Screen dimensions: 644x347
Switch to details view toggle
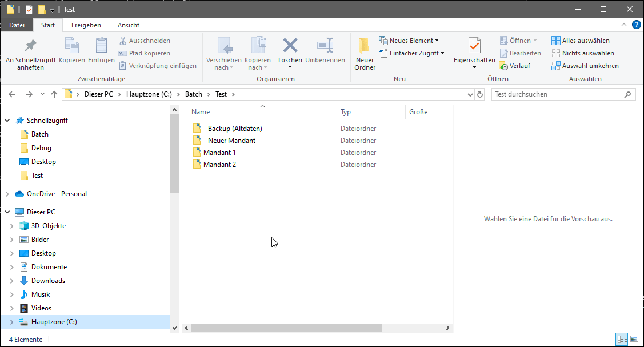pyautogui.click(x=622, y=340)
